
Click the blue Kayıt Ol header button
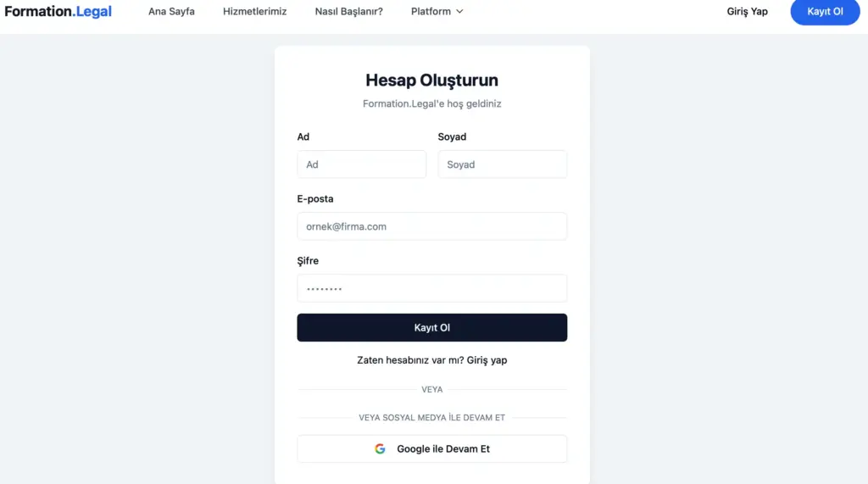(x=825, y=12)
